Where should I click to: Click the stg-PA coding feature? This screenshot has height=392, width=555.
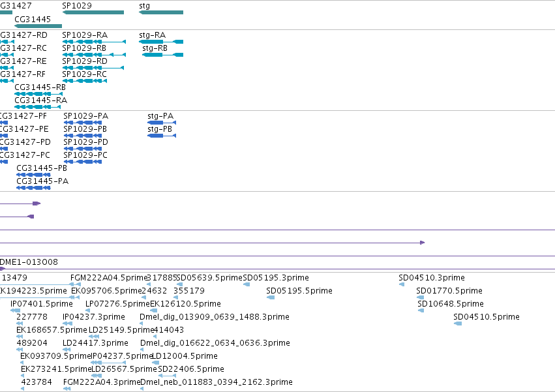click(162, 123)
